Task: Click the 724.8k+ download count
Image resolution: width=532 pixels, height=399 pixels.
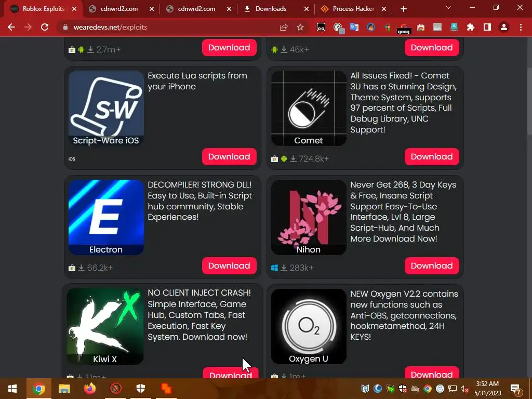Action: pos(314,159)
